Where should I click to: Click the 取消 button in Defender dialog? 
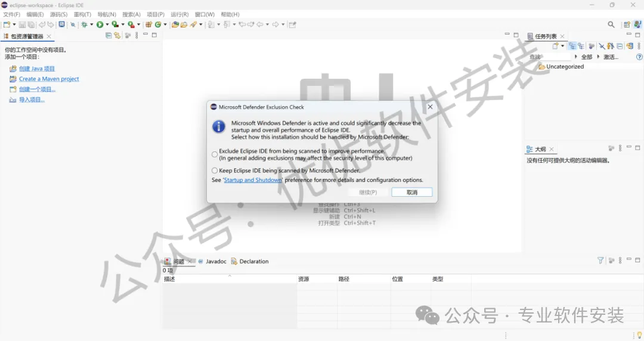412,193
